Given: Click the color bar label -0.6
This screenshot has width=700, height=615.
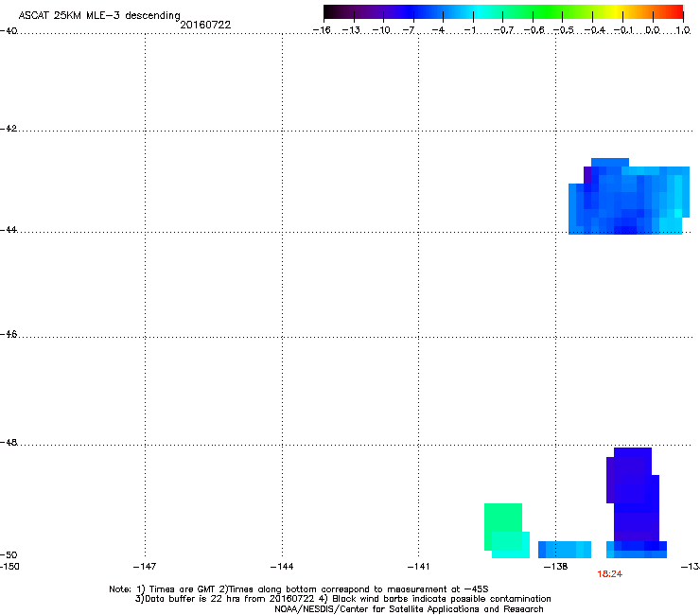Looking at the screenshot, I should (x=534, y=30).
